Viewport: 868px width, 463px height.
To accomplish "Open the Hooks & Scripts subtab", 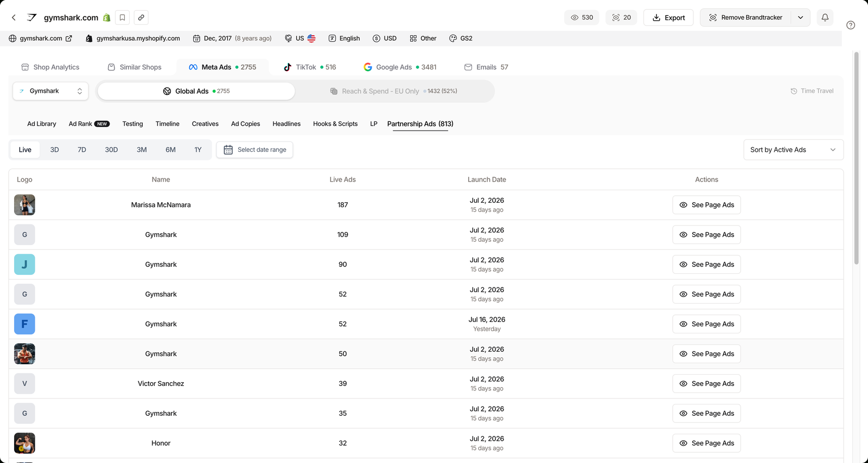I will tap(335, 124).
